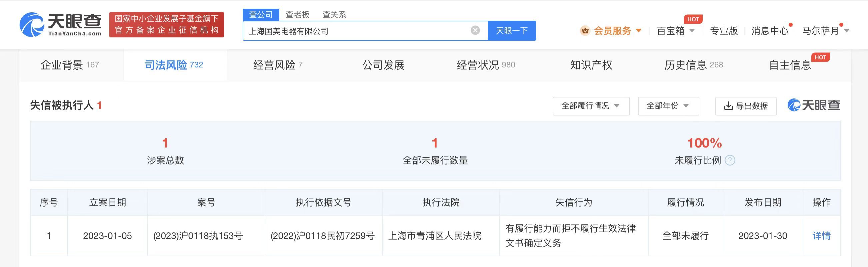This screenshot has height=267, width=868.
Task: Select the 经营风险 tab
Action: [x=278, y=65]
